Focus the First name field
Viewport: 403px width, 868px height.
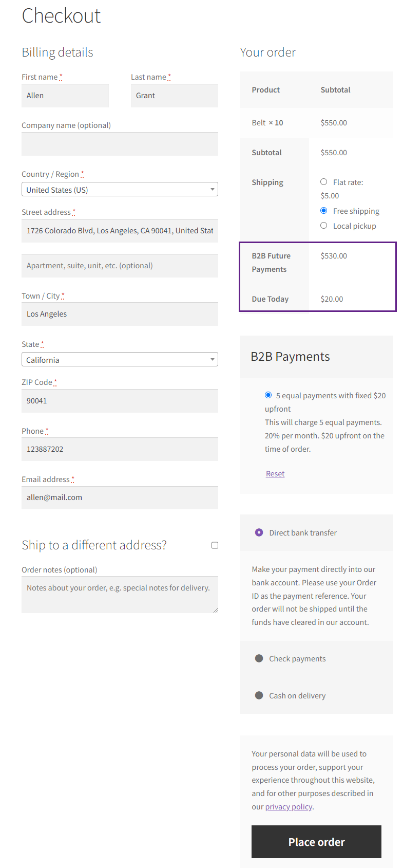65,96
